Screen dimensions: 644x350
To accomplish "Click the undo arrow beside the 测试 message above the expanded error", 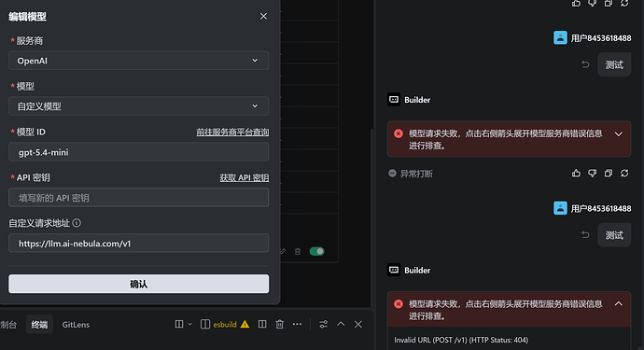I will point(586,235).
